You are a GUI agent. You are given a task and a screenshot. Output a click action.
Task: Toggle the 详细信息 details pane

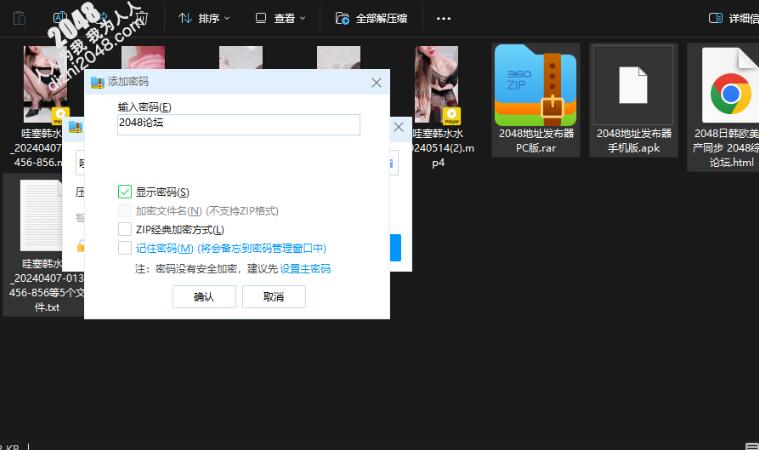click(716, 18)
